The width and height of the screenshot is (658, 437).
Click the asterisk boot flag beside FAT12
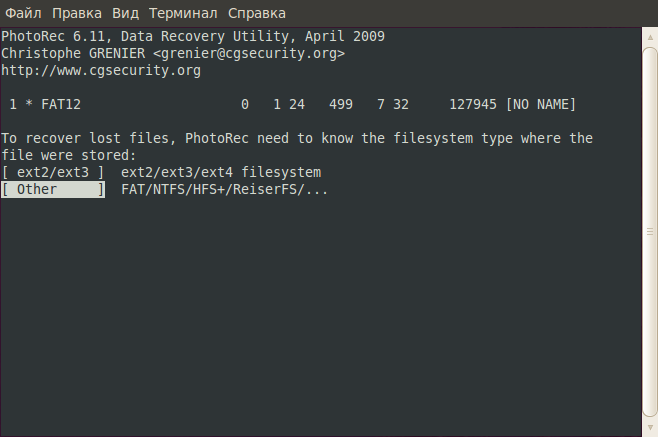tap(29, 104)
